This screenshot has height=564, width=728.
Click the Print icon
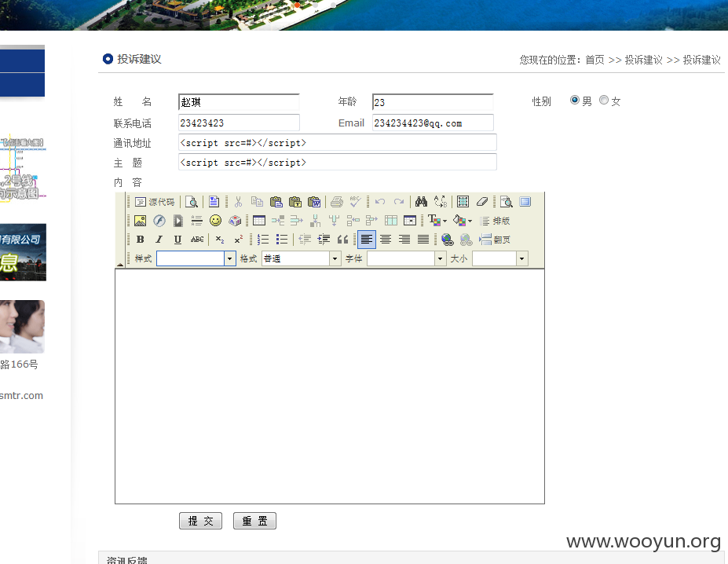click(337, 202)
